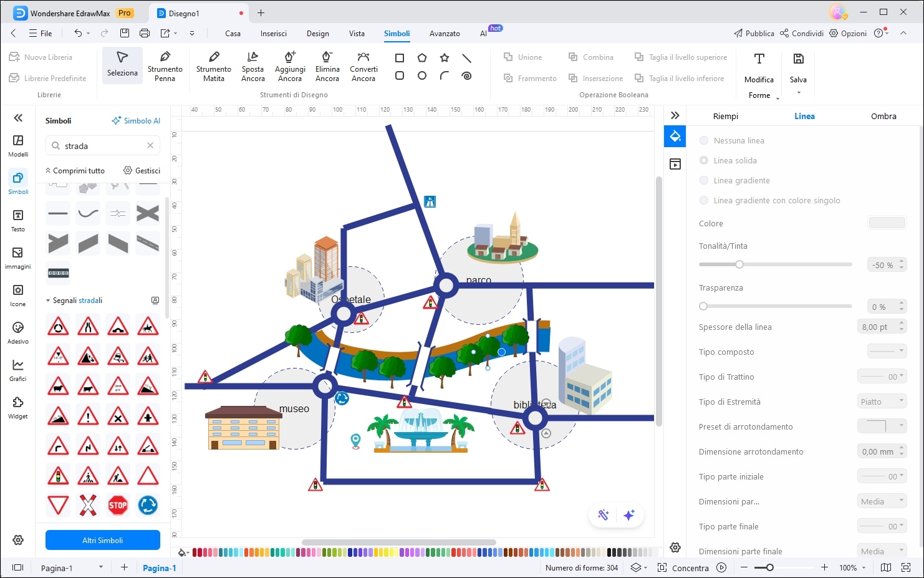Clear the strada search field
The image size is (924, 578).
150,145
